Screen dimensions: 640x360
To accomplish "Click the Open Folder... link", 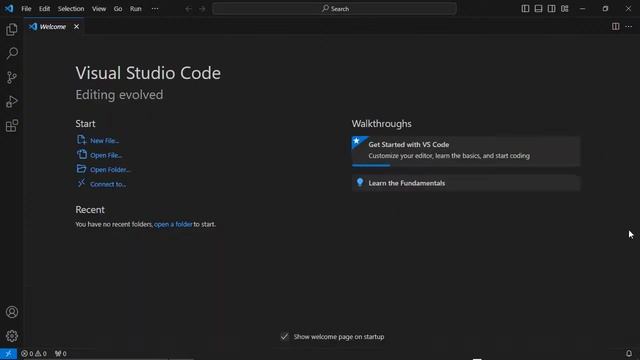I will tap(110, 169).
